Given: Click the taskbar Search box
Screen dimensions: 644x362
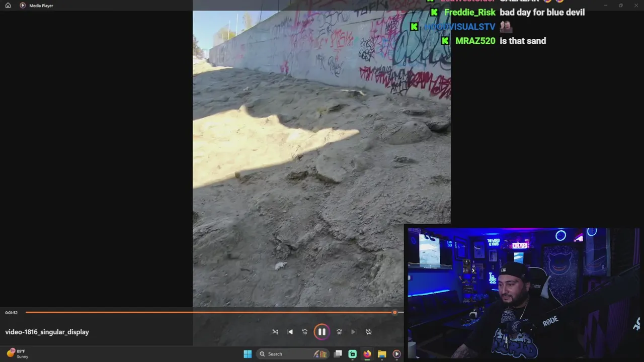Looking at the screenshot, I should [x=293, y=354].
